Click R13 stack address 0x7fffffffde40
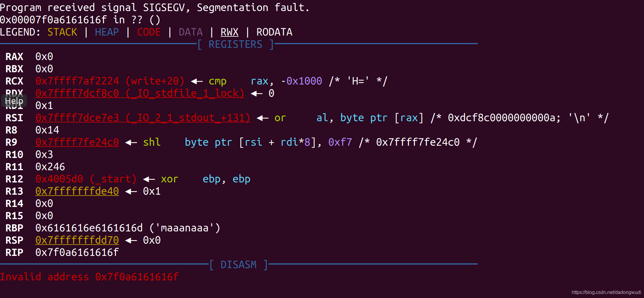Viewport: 644px width, 298px height. tap(77, 191)
